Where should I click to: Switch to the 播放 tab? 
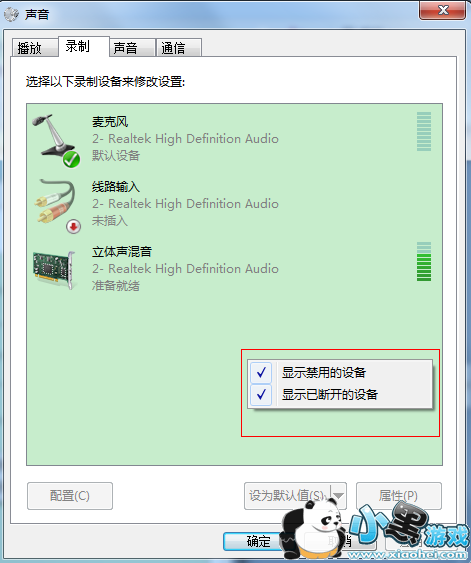34,47
